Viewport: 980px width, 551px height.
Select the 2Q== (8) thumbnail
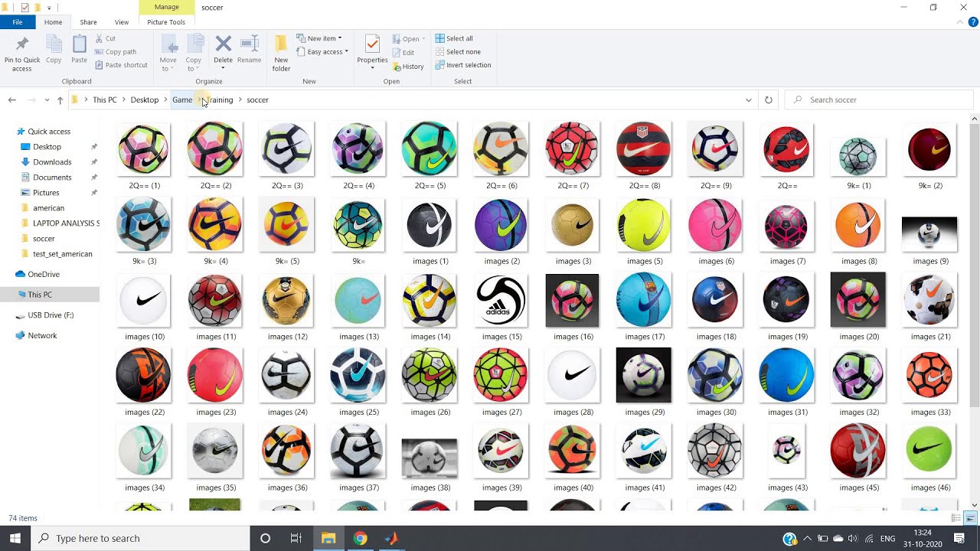tap(643, 148)
